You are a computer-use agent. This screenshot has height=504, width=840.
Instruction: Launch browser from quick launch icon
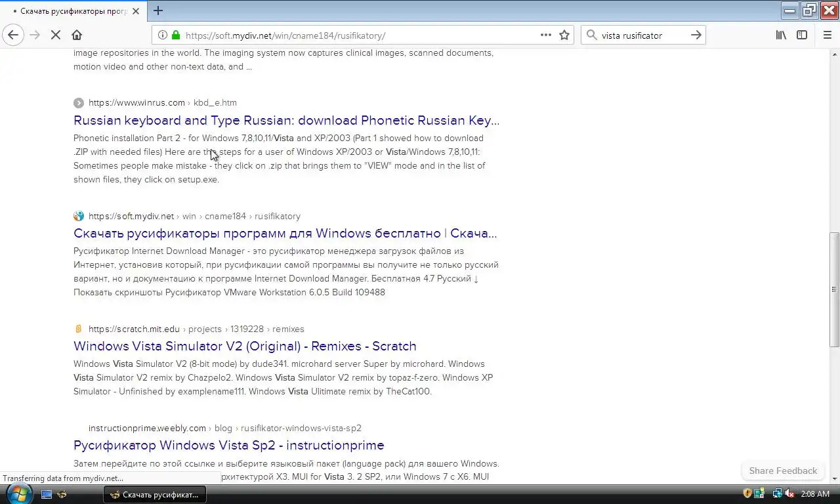62,494
